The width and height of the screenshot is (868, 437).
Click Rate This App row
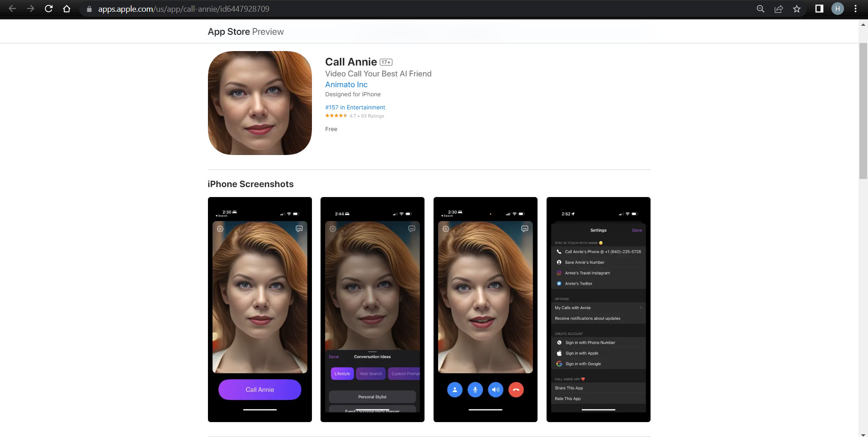598,399
